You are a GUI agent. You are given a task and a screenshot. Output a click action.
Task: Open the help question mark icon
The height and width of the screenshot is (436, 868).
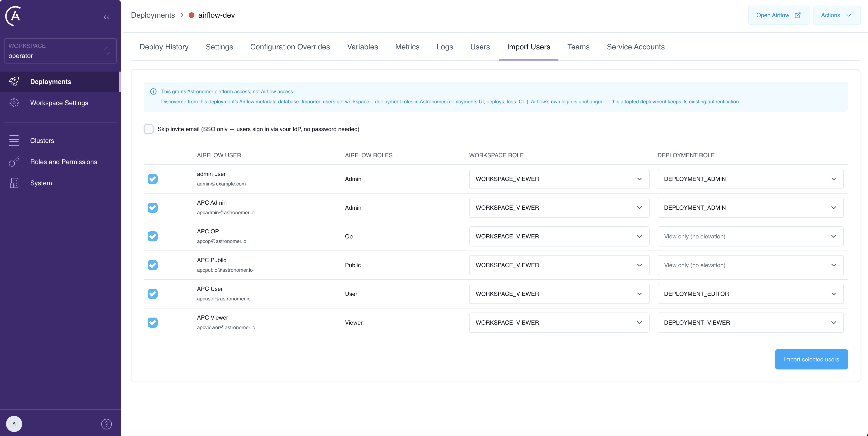[107, 424]
